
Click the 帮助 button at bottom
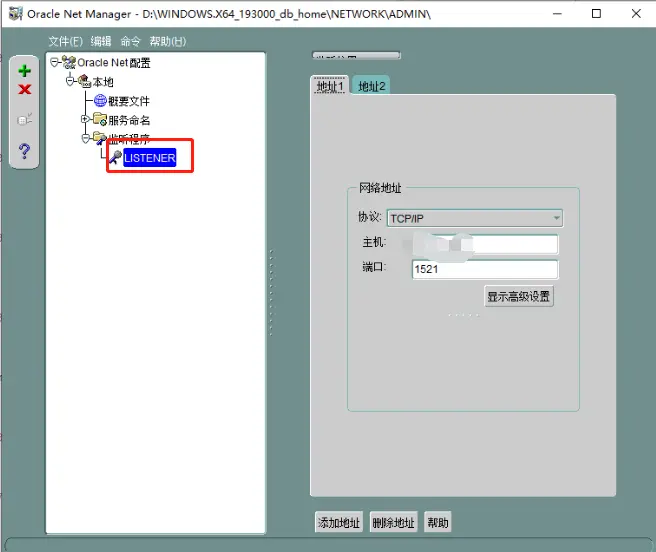coord(438,522)
